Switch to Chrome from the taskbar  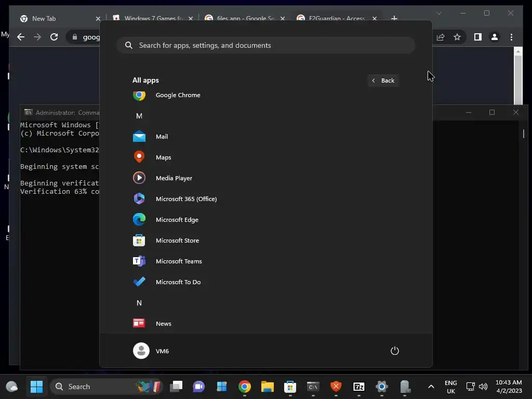pyautogui.click(x=245, y=387)
